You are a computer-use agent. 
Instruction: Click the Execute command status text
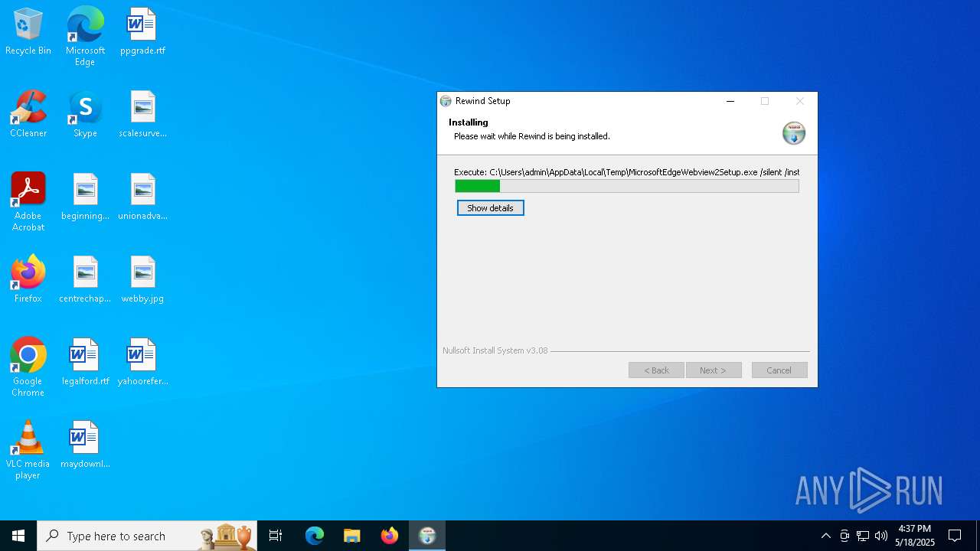click(626, 172)
